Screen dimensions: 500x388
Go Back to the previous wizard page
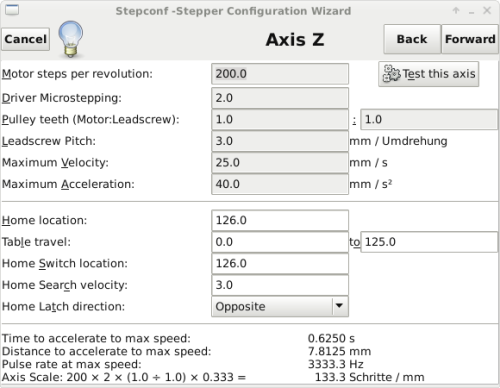pos(412,39)
